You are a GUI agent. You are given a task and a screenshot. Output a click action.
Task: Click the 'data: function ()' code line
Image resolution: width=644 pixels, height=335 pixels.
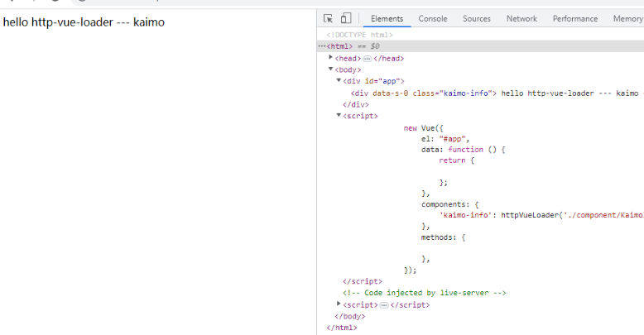[463, 150]
